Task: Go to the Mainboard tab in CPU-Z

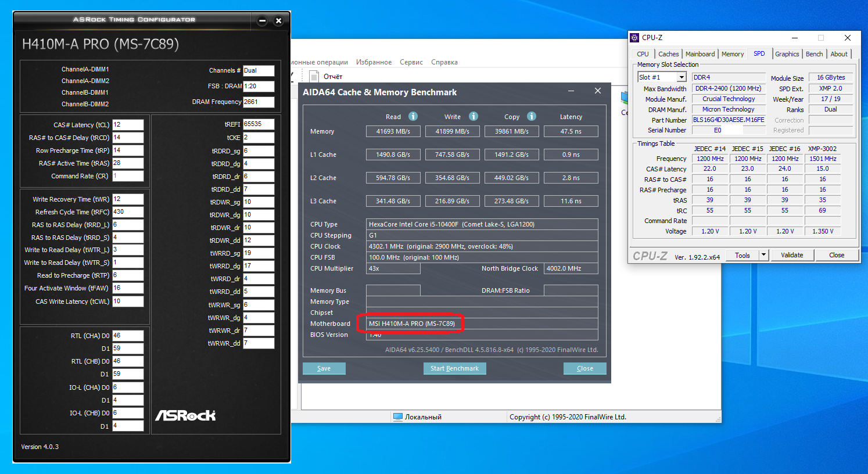Action: tap(700, 54)
